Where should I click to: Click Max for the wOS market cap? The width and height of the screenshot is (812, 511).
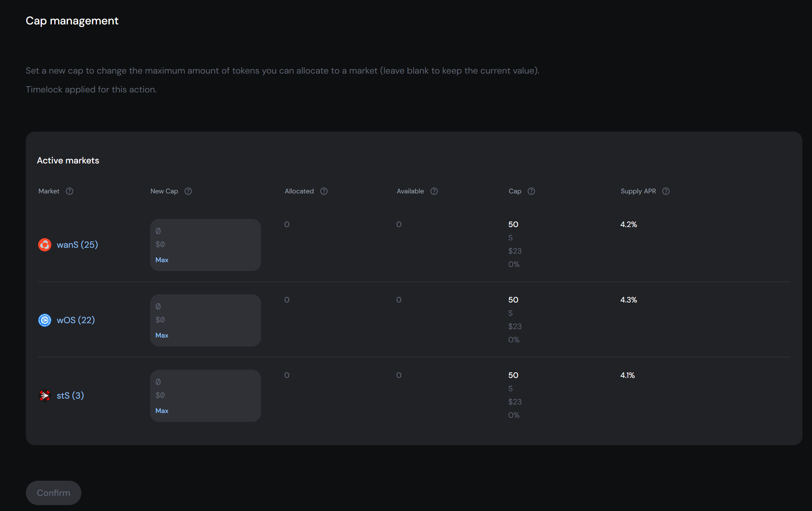tap(162, 335)
